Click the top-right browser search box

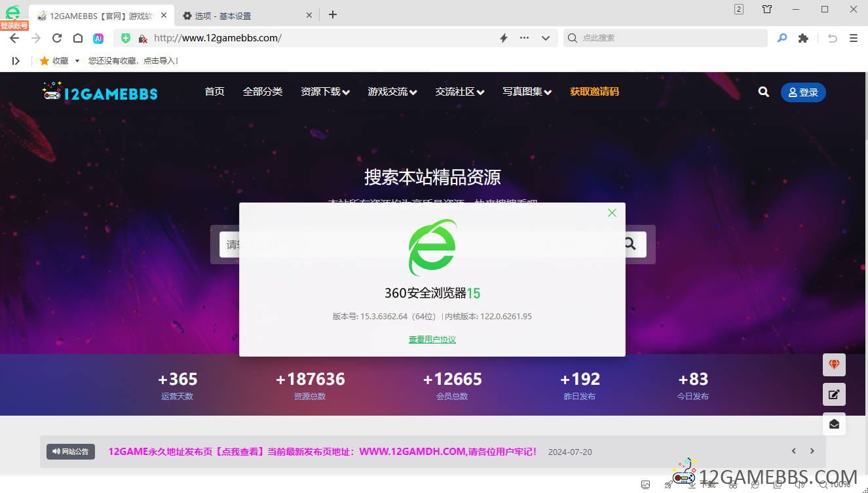[x=665, y=38]
